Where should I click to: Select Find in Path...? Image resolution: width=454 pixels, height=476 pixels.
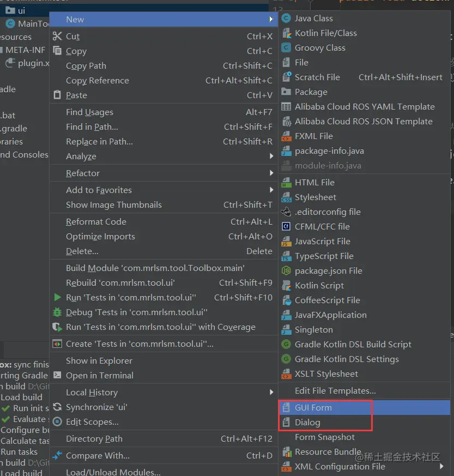click(x=164, y=127)
